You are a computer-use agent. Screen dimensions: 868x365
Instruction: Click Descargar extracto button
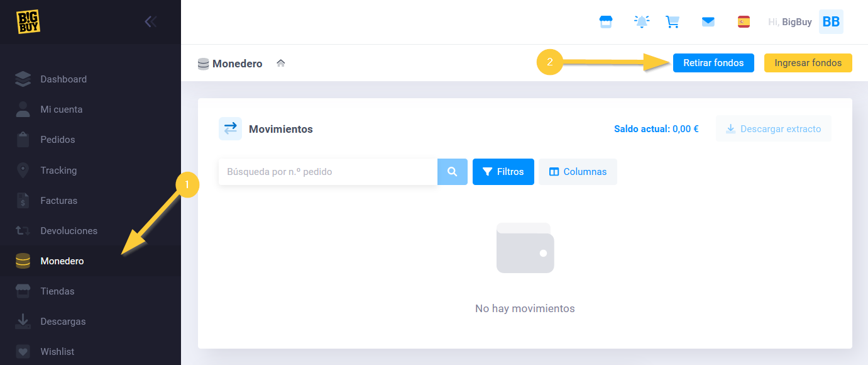[x=773, y=129]
